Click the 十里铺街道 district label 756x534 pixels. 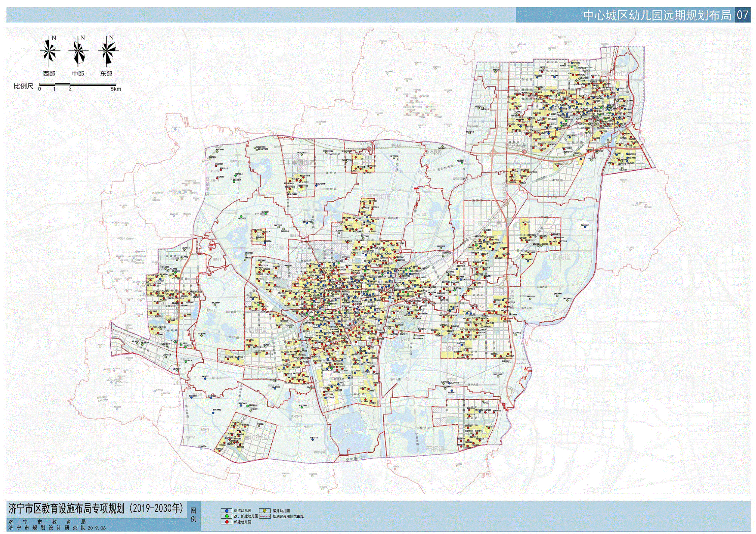[297, 163]
